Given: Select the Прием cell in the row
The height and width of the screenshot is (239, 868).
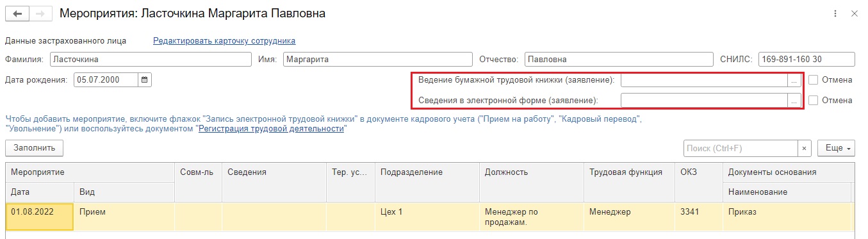Looking at the screenshot, I should tap(124, 217).
